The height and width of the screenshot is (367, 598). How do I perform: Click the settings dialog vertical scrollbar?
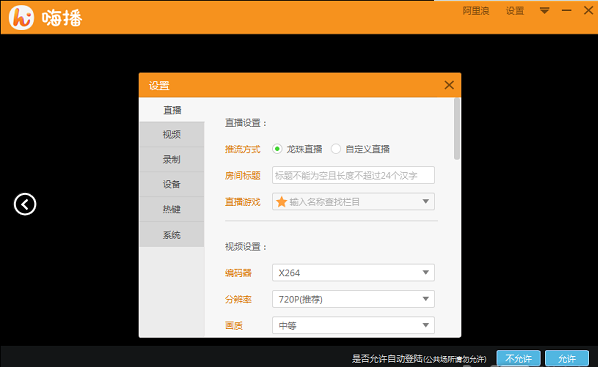pos(457,129)
